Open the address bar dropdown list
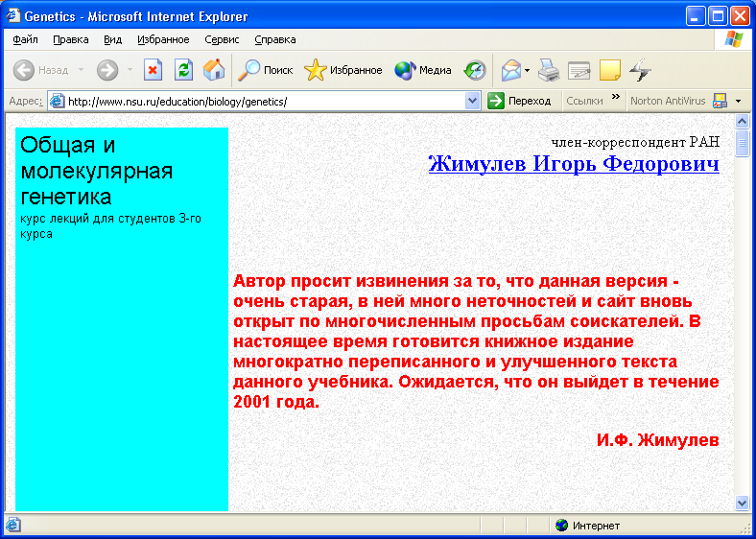Viewport: 756px width, 539px height. 472,102
